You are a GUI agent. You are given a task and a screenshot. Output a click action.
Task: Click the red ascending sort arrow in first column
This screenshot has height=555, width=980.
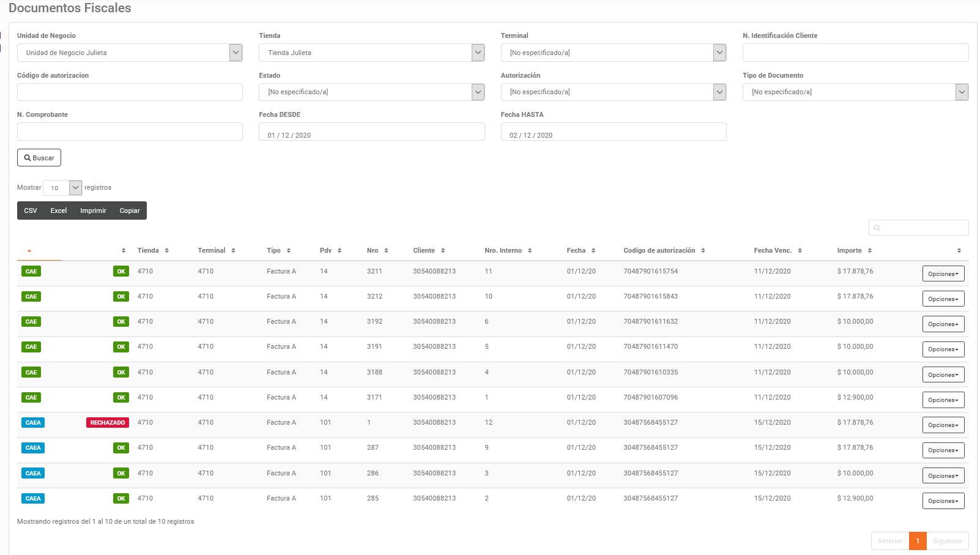click(29, 251)
